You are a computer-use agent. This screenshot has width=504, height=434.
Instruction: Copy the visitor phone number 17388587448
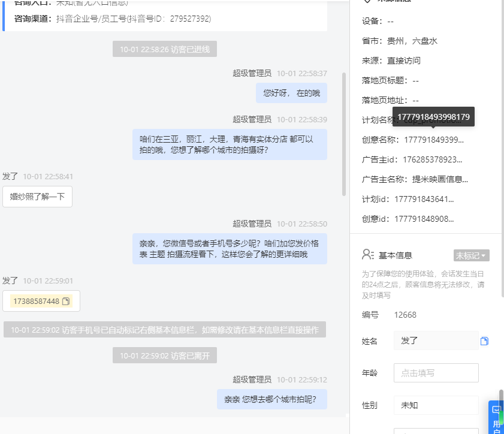[66, 302]
